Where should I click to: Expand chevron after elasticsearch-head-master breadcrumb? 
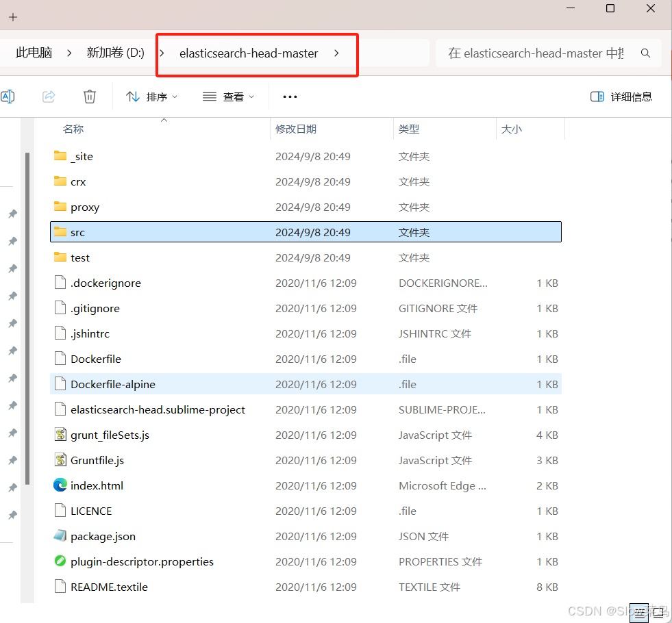pos(336,53)
